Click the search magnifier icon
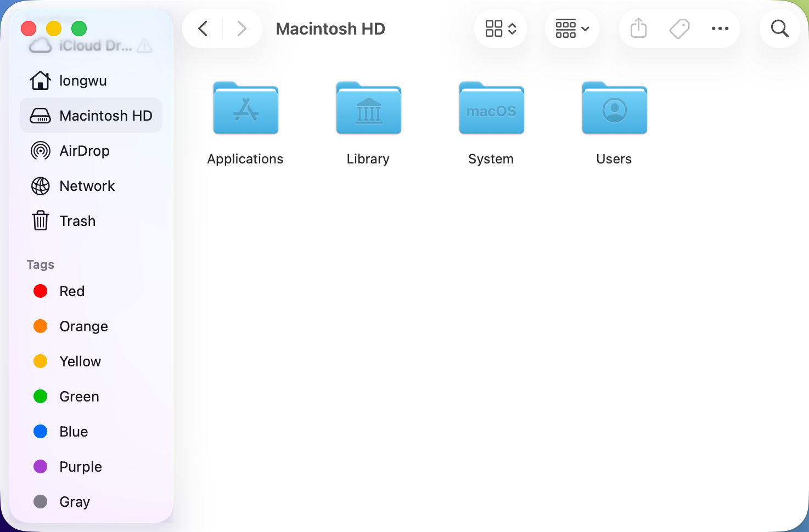Screen dimensions: 809x532 click(779, 29)
